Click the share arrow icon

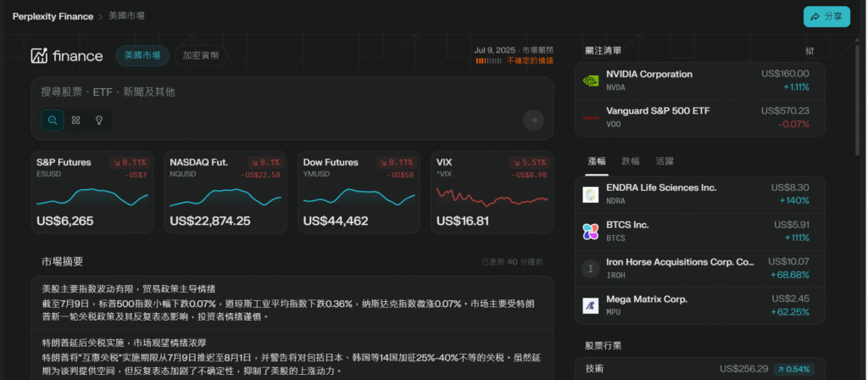(x=815, y=17)
